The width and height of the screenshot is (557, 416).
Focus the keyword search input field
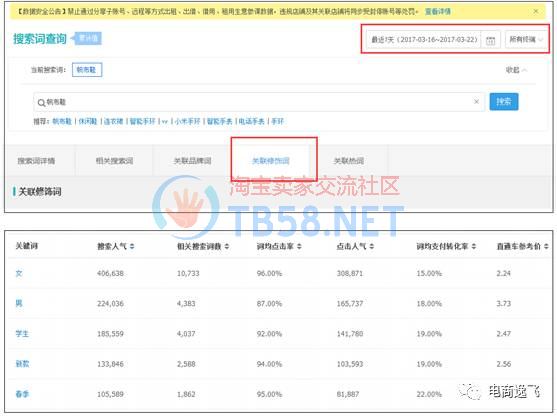point(259,102)
